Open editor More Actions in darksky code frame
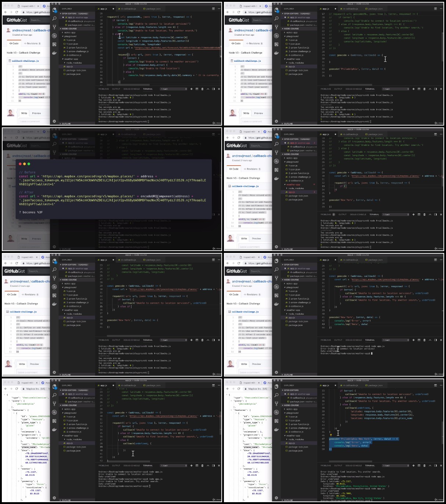The height and width of the screenshot is (504, 446). click(219, 8)
